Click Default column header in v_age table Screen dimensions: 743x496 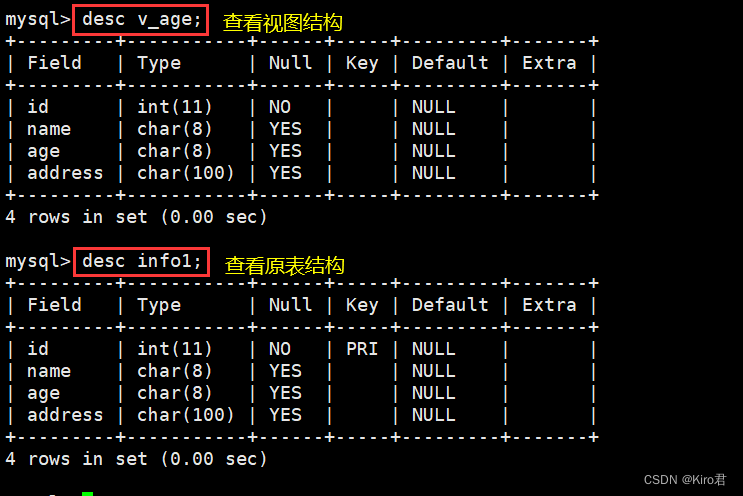(x=450, y=63)
